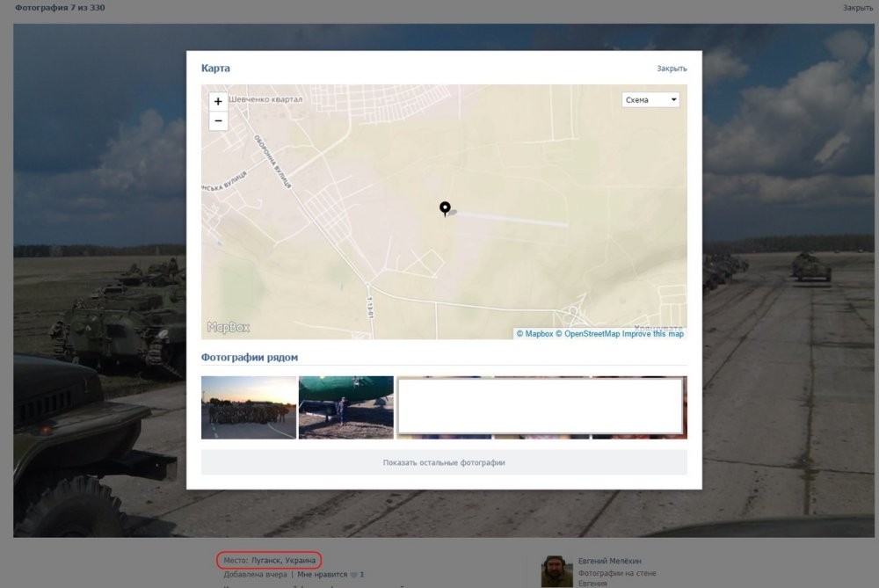The width and height of the screenshot is (879, 588).
Task: Open the © Mapbox attribution link
Action: click(534, 334)
